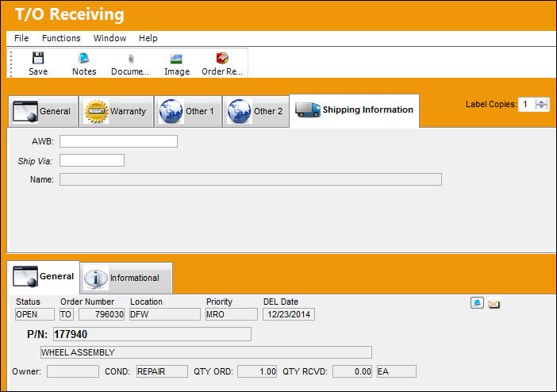557x392 pixels.
Task: Switch to the Warranty tab
Action: click(116, 111)
